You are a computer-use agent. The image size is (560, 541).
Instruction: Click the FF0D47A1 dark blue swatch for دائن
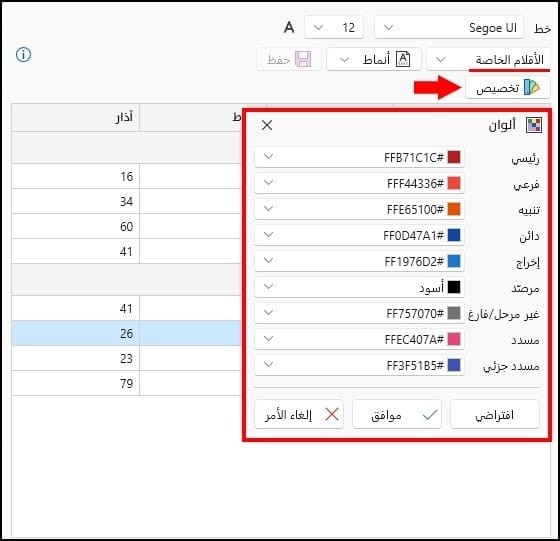tap(454, 235)
